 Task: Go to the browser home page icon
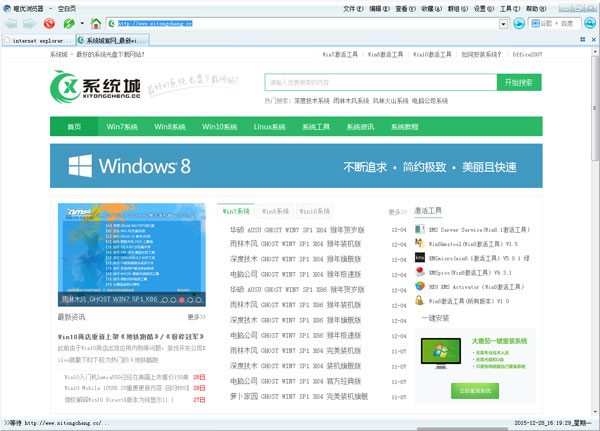coord(96,24)
